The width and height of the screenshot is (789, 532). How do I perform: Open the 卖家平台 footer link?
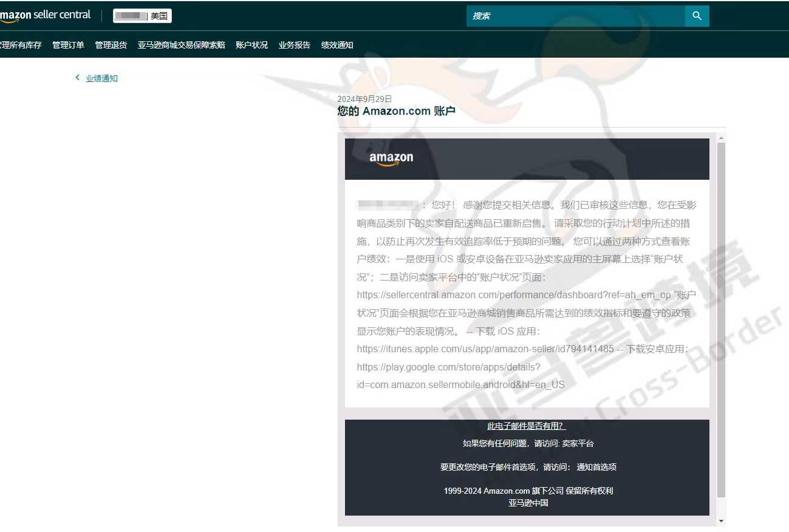pyautogui.click(x=578, y=443)
